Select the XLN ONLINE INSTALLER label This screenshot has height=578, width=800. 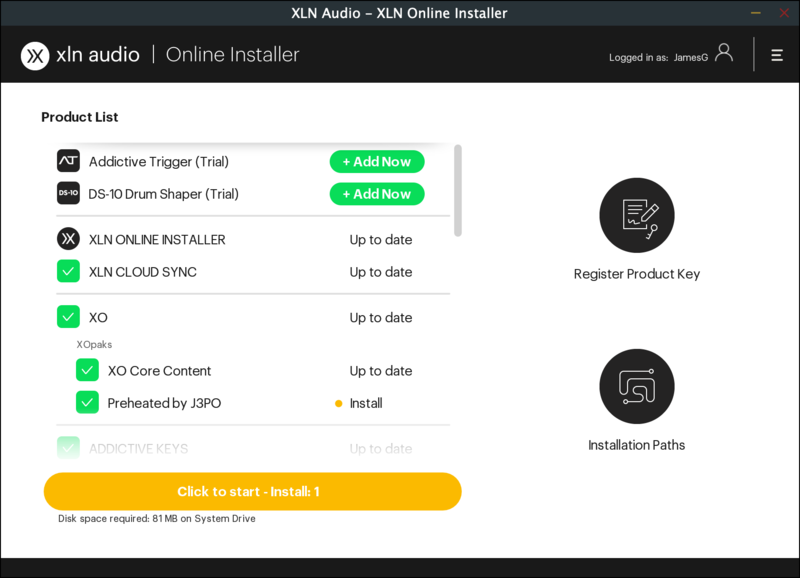click(157, 240)
